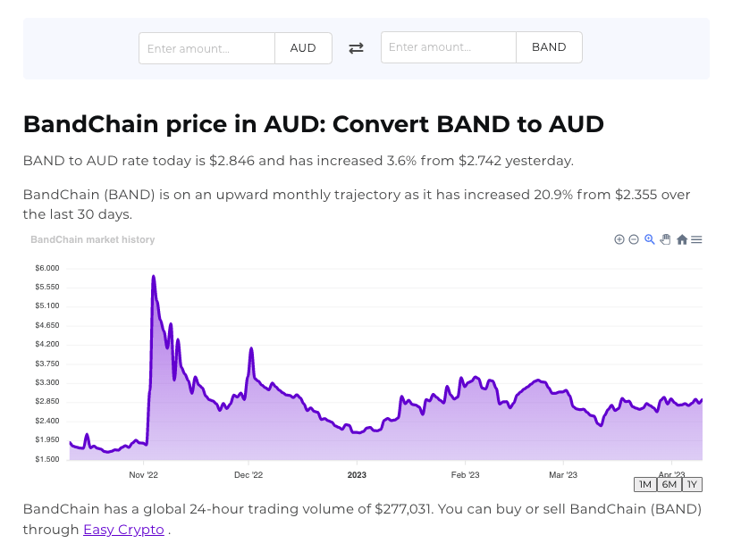Open the chart hamburger menu

tap(695, 239)
